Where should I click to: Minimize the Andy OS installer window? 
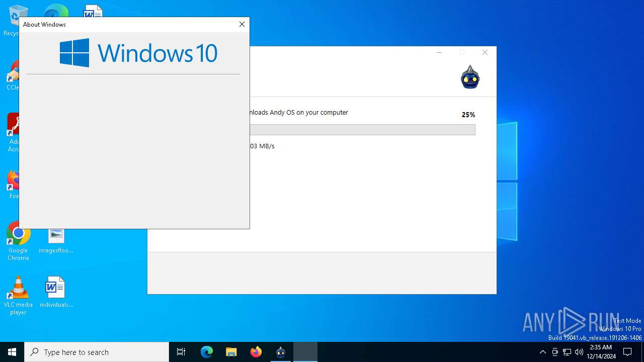(x=439, y=52)
